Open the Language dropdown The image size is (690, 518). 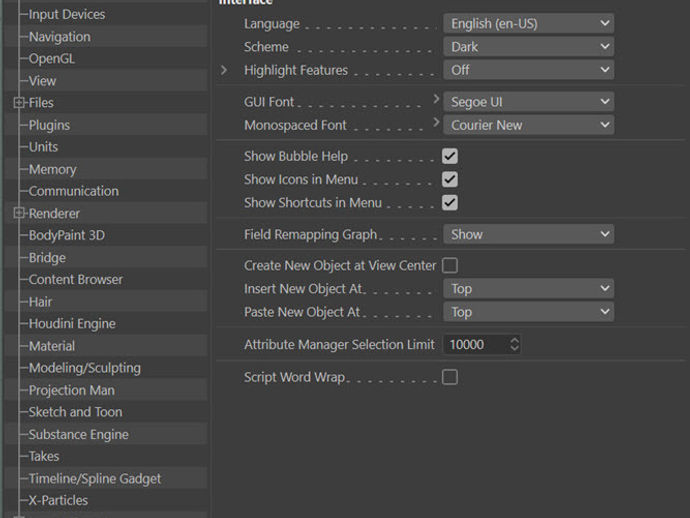[x=529, y=23]
